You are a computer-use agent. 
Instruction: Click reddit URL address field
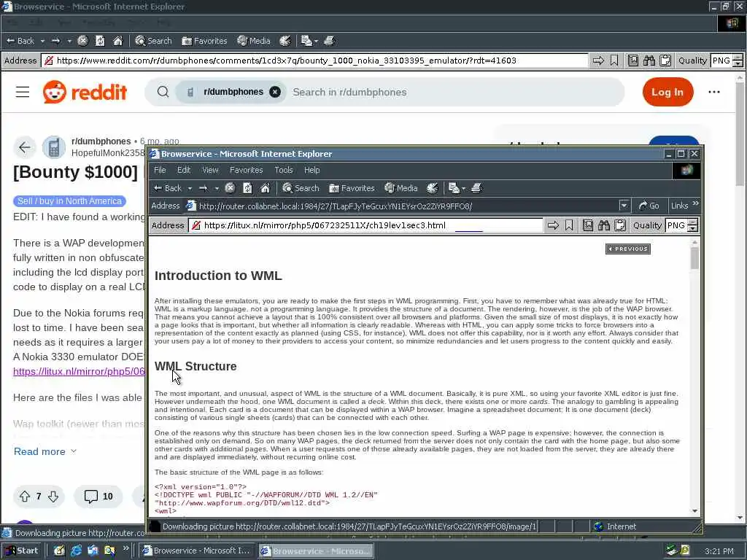point(315,61)
